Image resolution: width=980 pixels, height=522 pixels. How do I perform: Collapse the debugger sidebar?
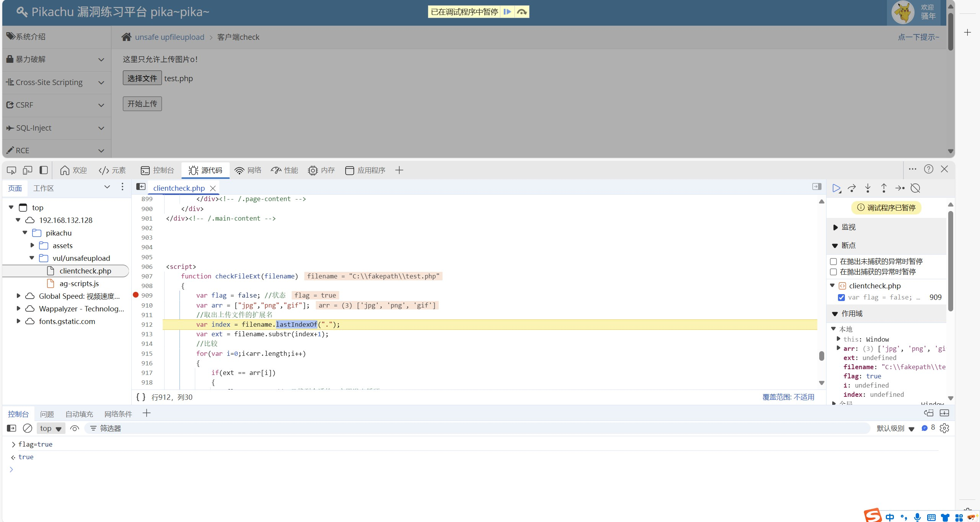(817, 187)
